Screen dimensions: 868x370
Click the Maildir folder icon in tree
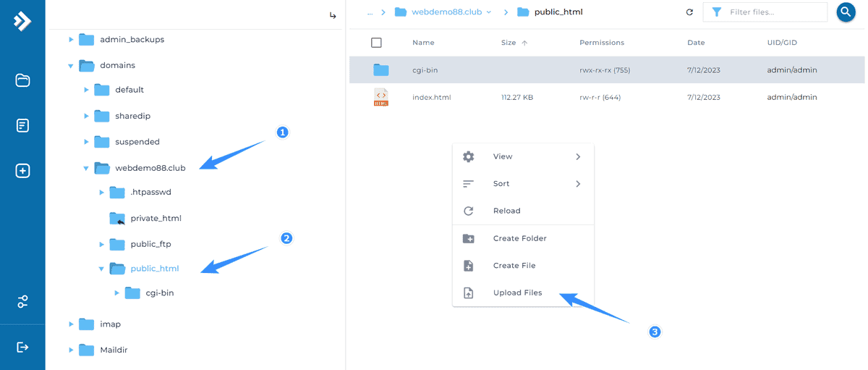tap(87, 350)
